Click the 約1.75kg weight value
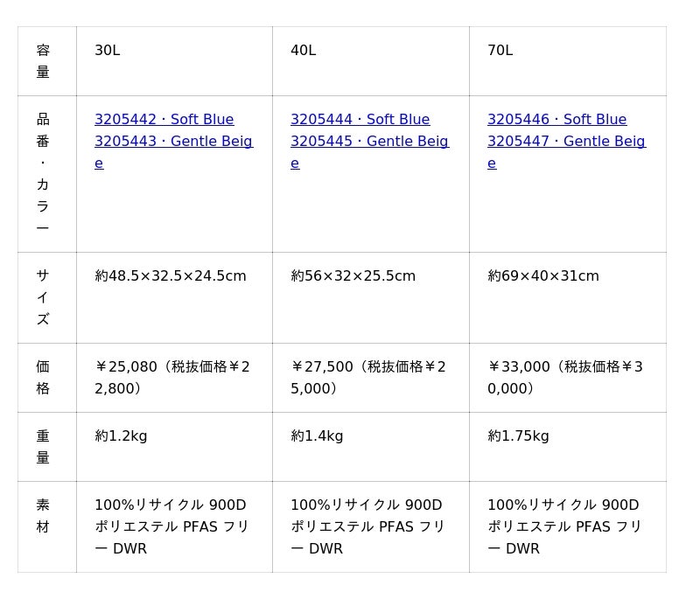700x599 pixels. click(x=518, y=435)
